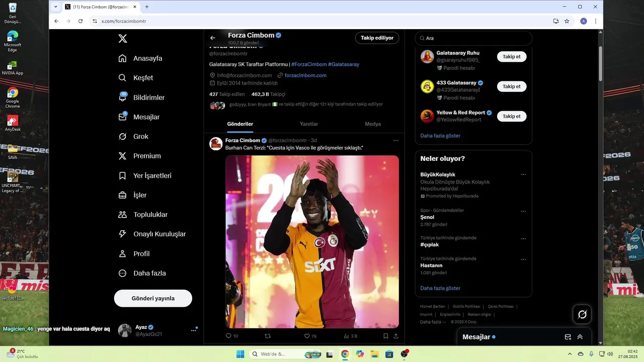Image resolution: width=644 pixels, height=362 pixels.
Task: Open the Ayaz account menu dots
Action: point(194,330)
